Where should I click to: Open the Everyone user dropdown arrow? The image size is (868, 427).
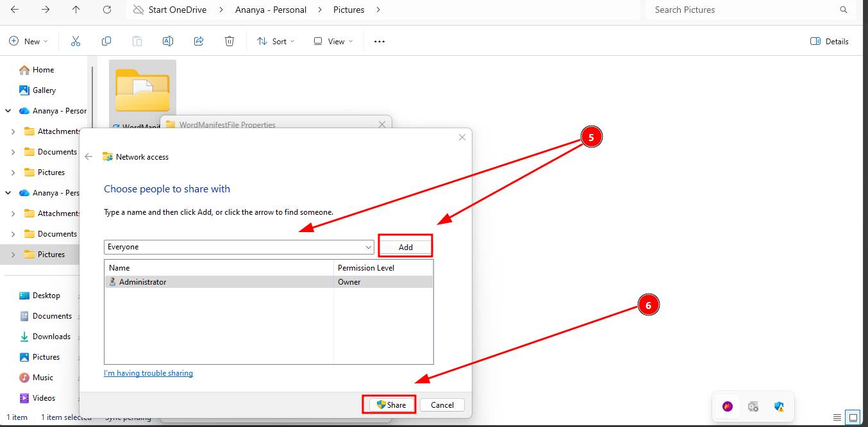[369, 247]
